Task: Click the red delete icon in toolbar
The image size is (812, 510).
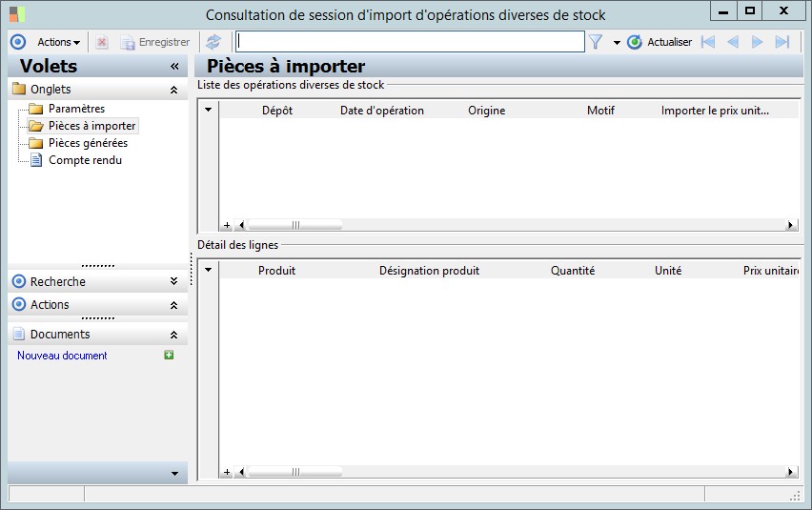Action: click(x=102, y=42)
